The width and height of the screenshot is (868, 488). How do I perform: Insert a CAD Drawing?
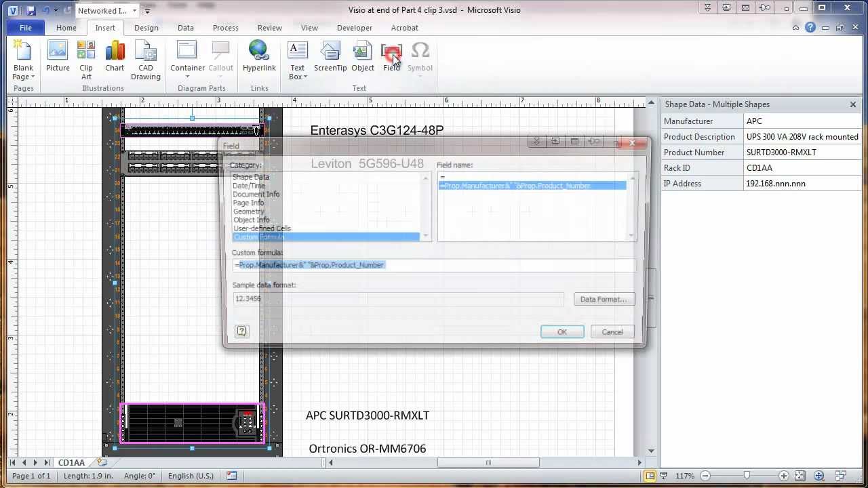(x=146, y=60)
